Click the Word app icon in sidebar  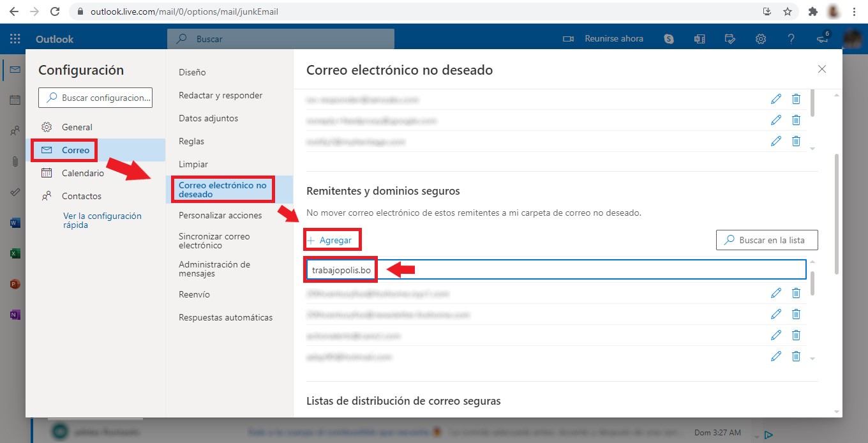point(15,223)
